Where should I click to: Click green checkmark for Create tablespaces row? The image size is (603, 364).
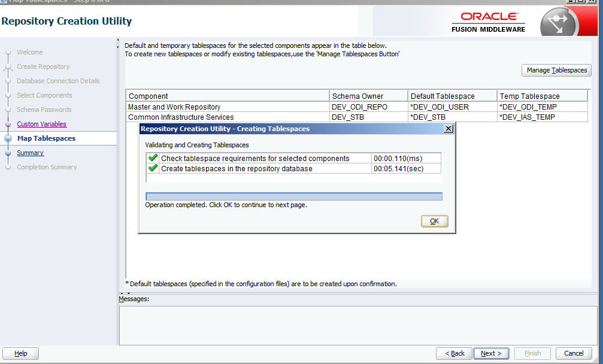153,168
